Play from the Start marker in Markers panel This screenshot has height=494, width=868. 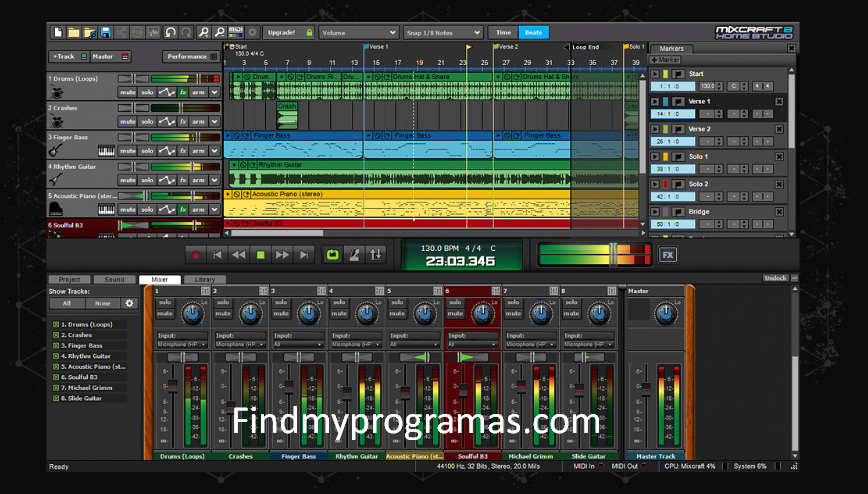(x=655, y=74)
